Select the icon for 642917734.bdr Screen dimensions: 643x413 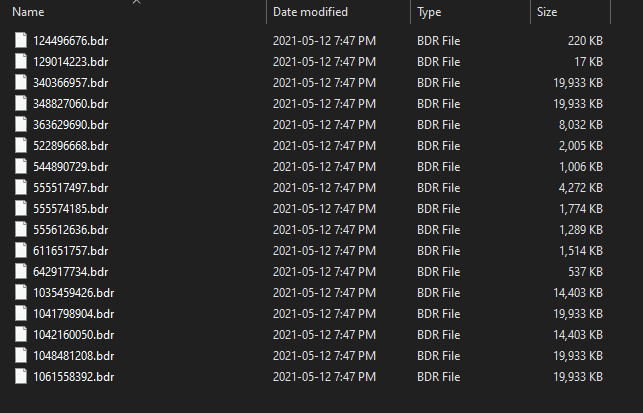coord(21,272)
